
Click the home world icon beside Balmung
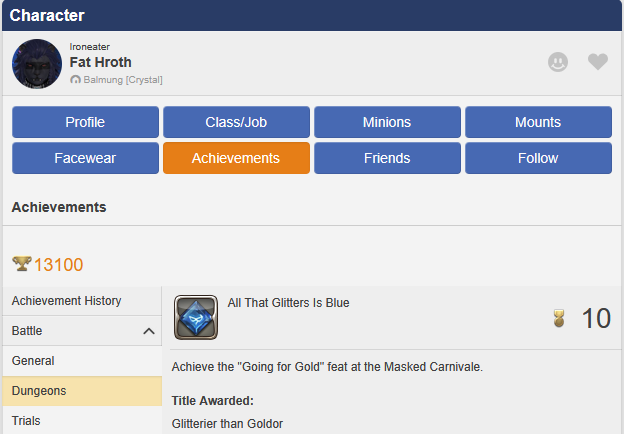click(x=75, y=80)
